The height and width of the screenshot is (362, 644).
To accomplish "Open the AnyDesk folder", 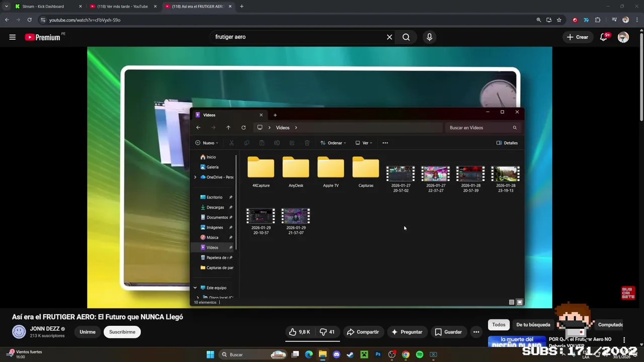I will click(296, 172).
